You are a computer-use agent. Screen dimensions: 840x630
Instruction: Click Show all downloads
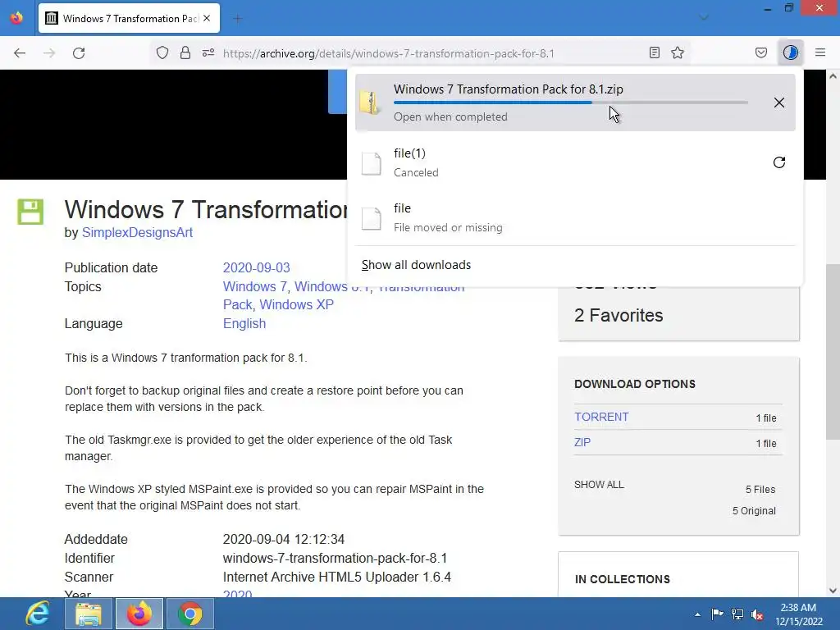pyautogui.click(x=416, y=265)
